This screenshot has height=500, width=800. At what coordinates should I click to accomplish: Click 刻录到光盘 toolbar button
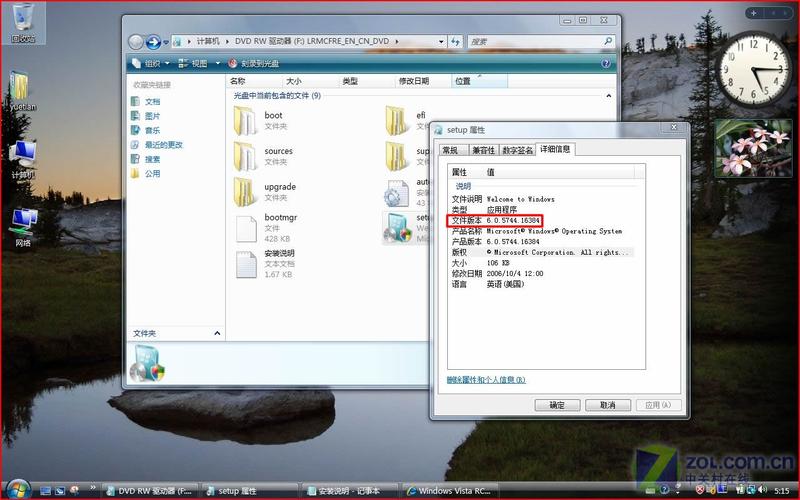click(x=254, y=63)
